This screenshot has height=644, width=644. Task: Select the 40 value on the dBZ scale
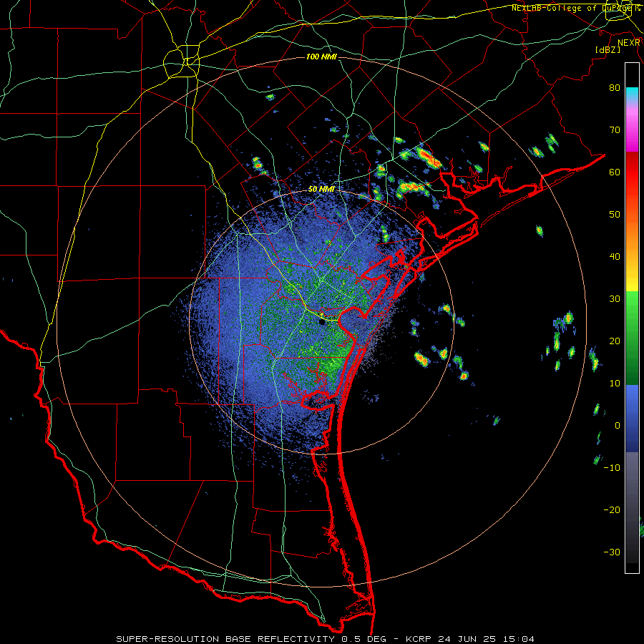point(615,257)
